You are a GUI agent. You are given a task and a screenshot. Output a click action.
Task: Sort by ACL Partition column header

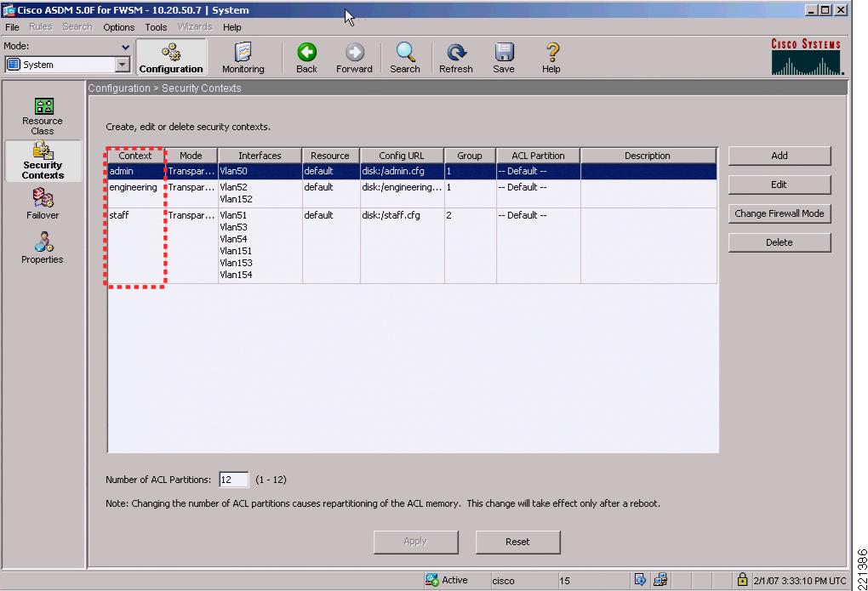click(538, 156)
